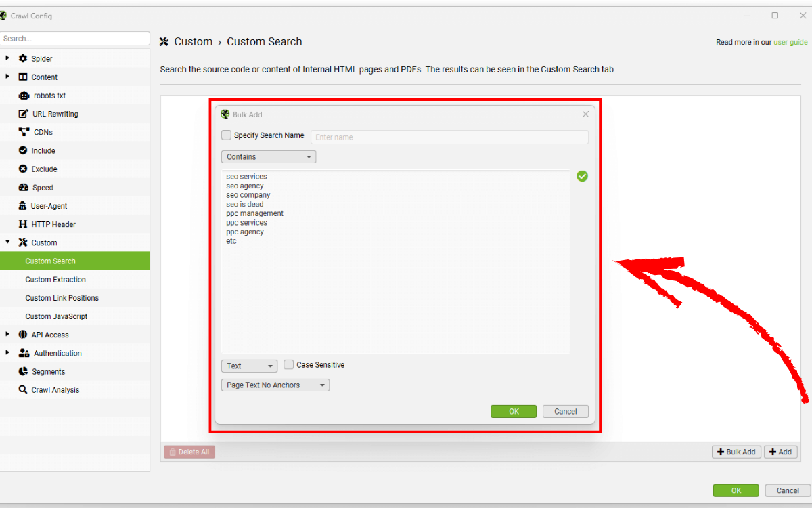The height and width of the screenshot is (508, 812).
Task: Select Custom Extraction in sidebar
Action: [x=55, y=280]
